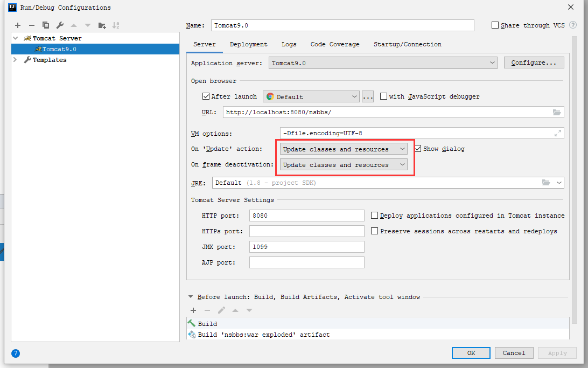This screenshot has height=368, width=588.
Task: Collapse Before launch section triangle
Action: [x=191, y=297]
